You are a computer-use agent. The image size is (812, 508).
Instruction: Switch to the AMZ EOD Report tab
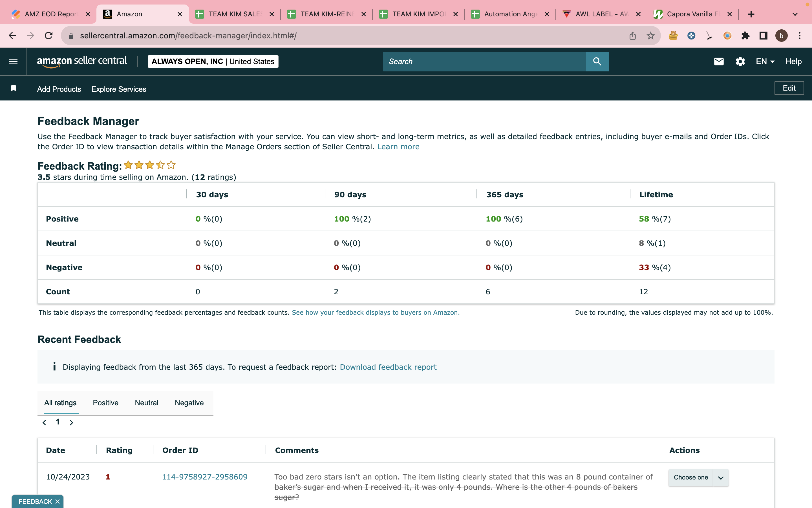click(x=51, y=14)
